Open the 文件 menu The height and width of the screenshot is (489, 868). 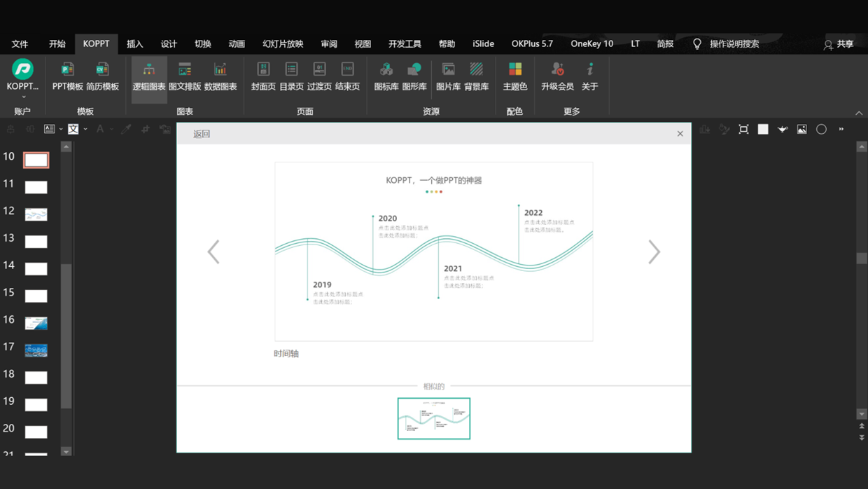pyautogui.click(x=20, y=44)
